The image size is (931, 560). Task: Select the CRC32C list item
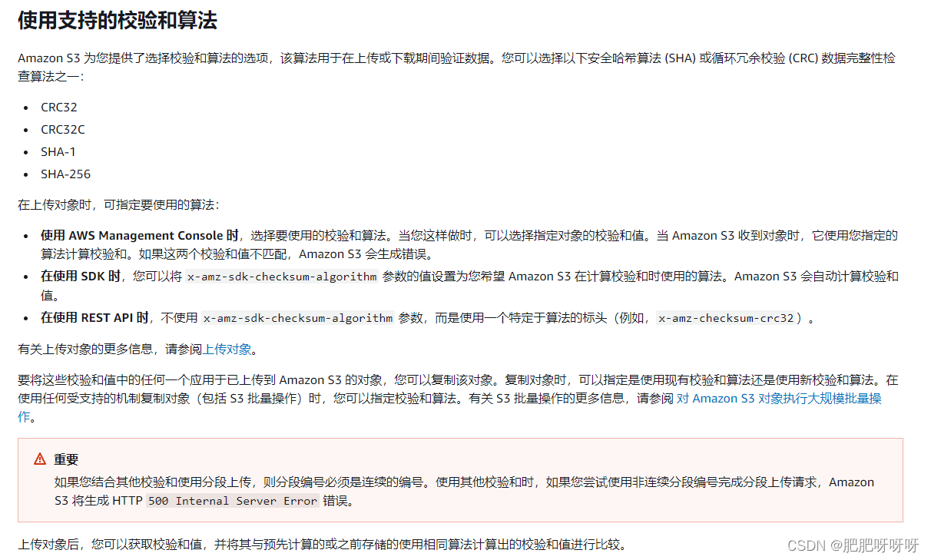click(63, 130)
